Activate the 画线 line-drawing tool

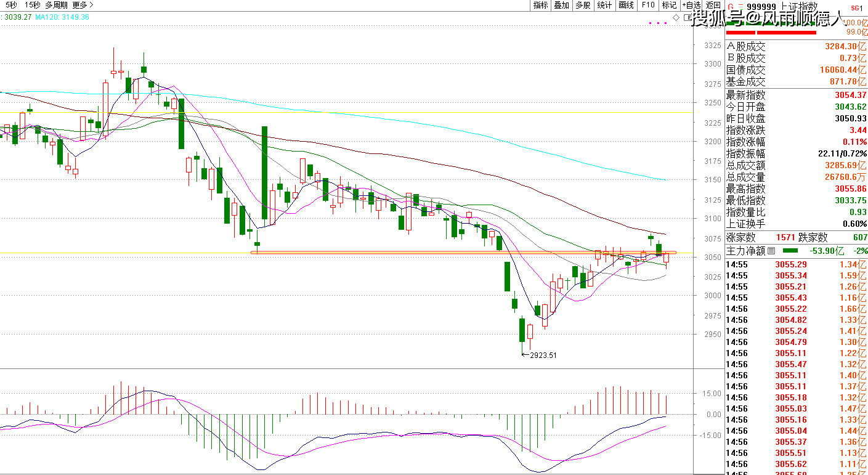[x=627, y=5]
